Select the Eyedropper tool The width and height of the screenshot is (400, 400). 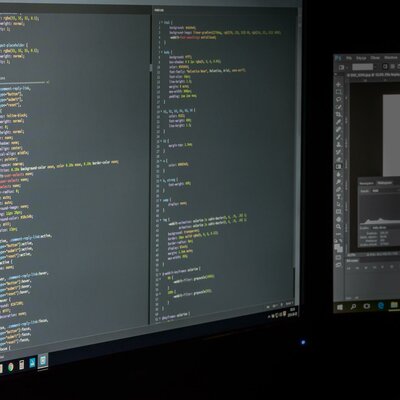339,122
